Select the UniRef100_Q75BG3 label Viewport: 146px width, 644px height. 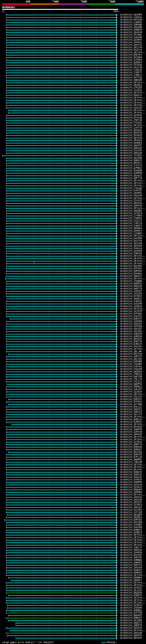131,168
